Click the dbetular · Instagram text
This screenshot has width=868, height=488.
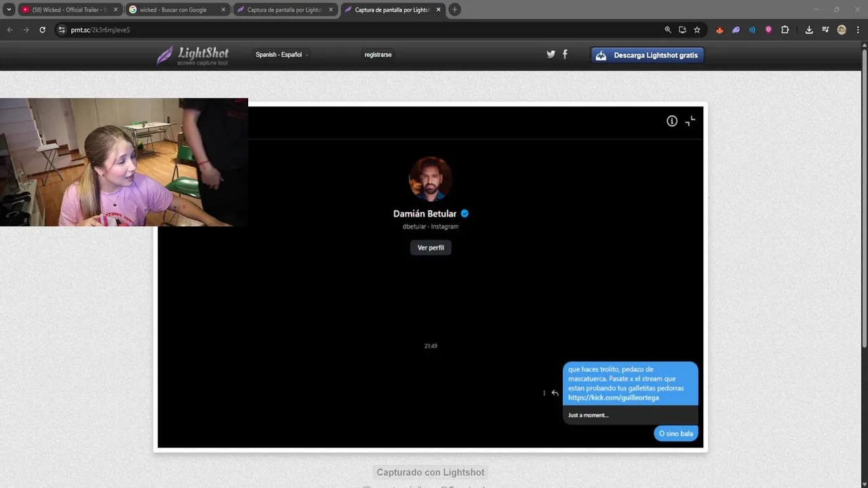pyautogui.click(x=431, y=226)
